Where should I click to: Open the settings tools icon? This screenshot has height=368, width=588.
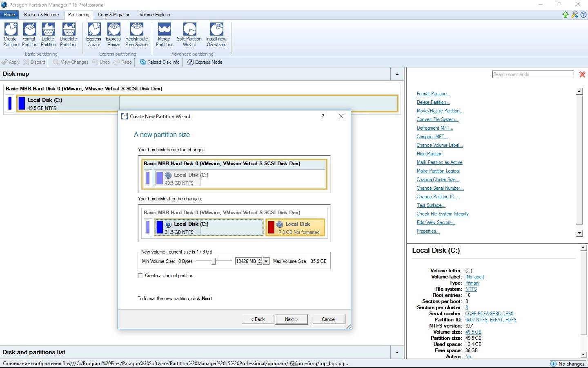[575, 15]
